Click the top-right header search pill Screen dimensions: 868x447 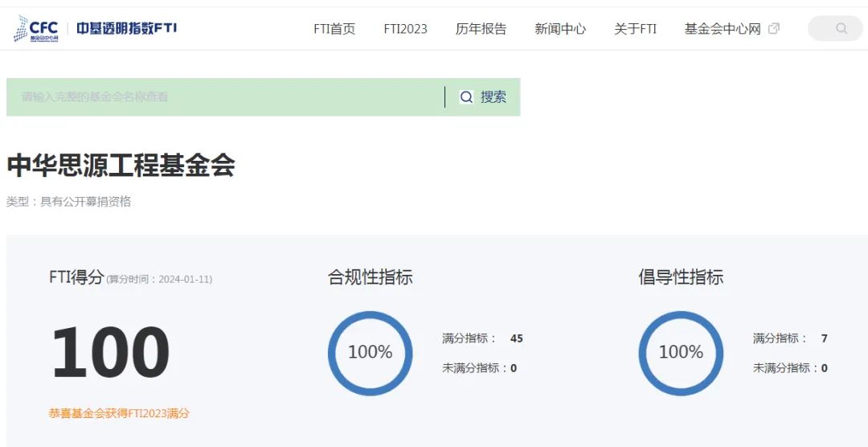tap(835, 28)
